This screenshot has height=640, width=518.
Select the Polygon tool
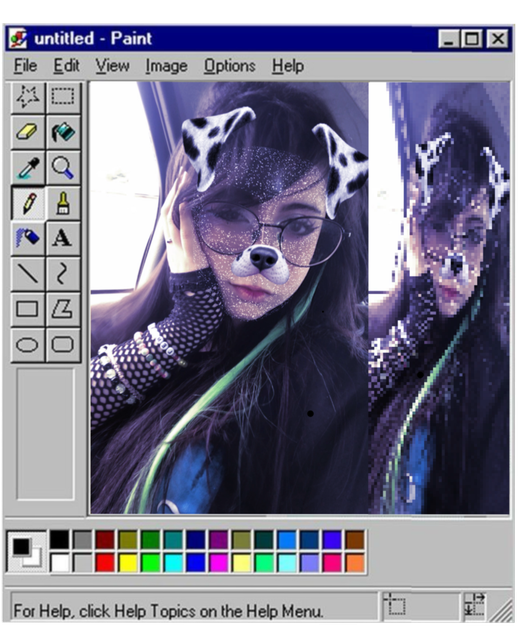(x=62, y=309)
